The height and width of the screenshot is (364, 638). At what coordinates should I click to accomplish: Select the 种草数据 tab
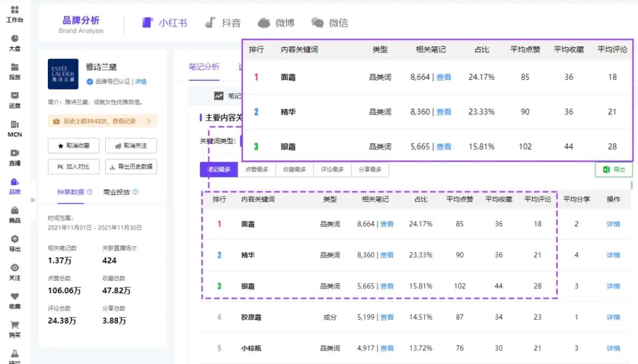(x=70, y=192)
